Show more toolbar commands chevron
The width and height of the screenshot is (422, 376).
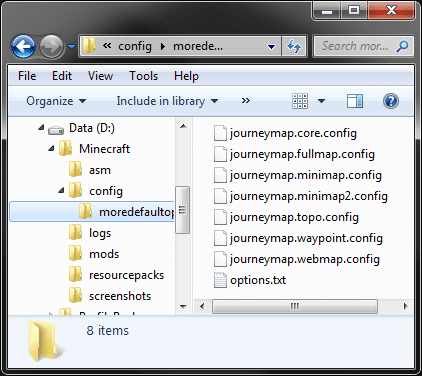[x=246, y=101]
